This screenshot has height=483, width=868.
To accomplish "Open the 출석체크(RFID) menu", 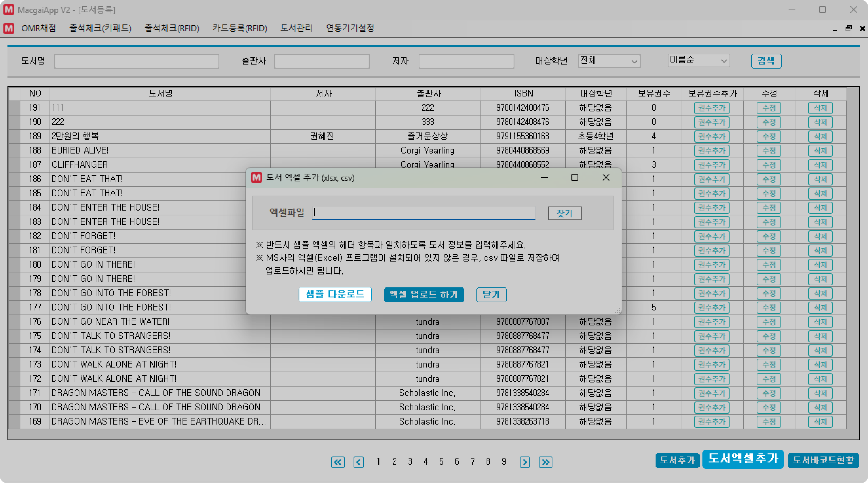I will 172,28.
